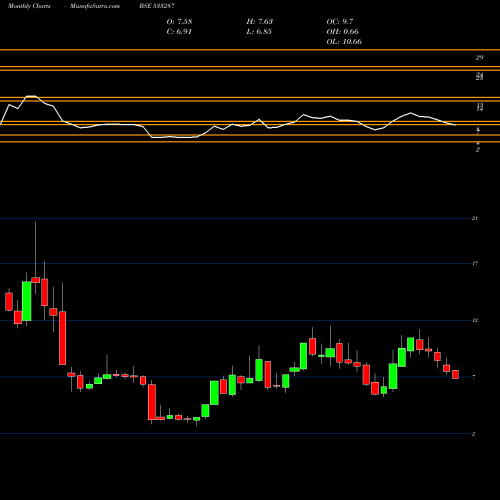
Task: Click the Monthly Charts title text
Action: click(x=29, y=6)
